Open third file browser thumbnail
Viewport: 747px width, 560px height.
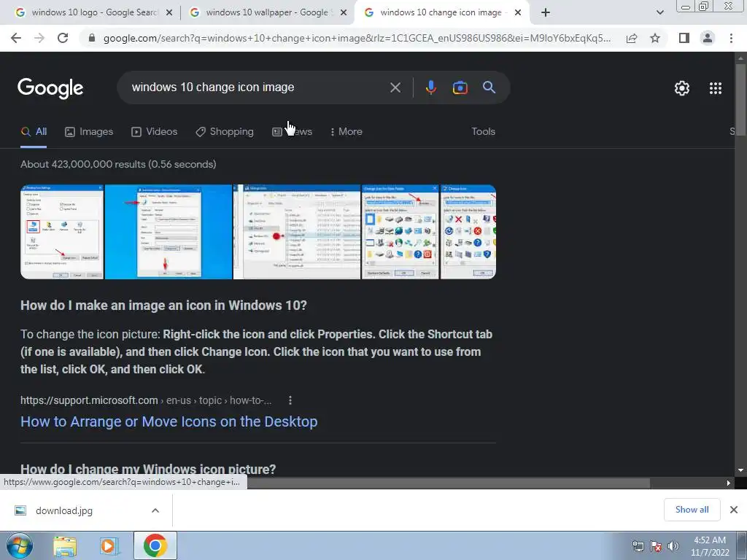click(297, 232)
